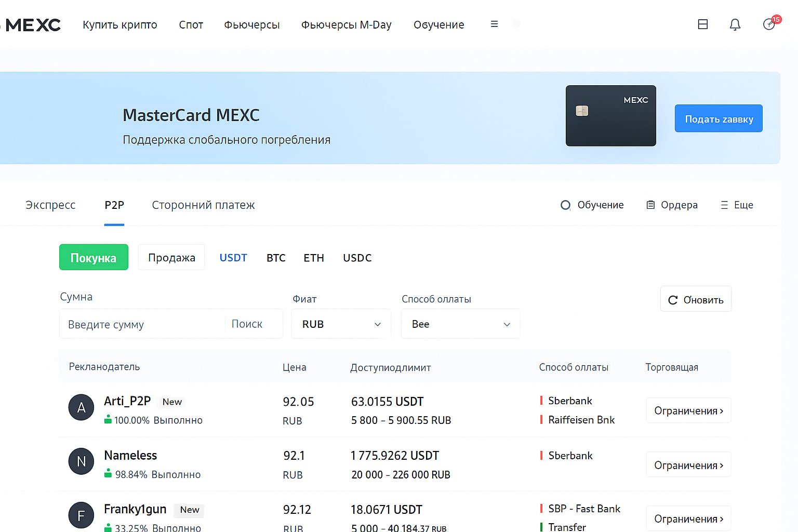The width and height of the screenshot is (798, 532).
Task: Switch to Покупка buy mode
Action: tap(94, 258)
